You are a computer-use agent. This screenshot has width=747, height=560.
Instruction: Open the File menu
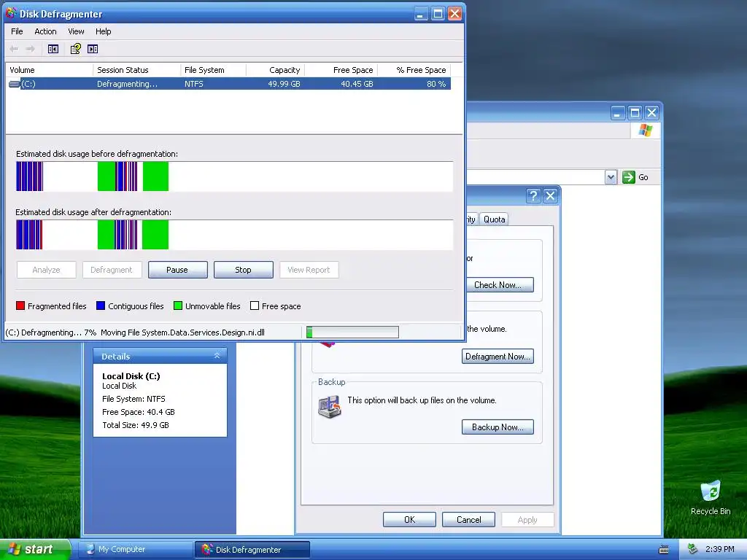17,31
